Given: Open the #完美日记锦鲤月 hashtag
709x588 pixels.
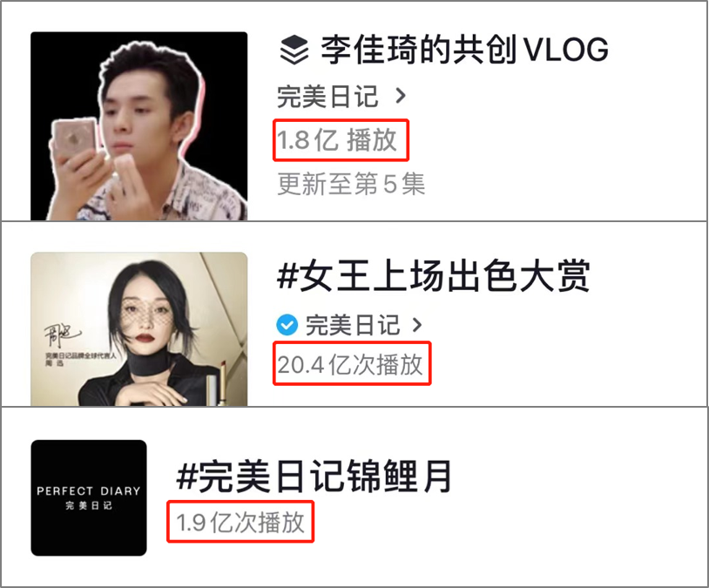Looking at the screenshot, I should (314, 476).
